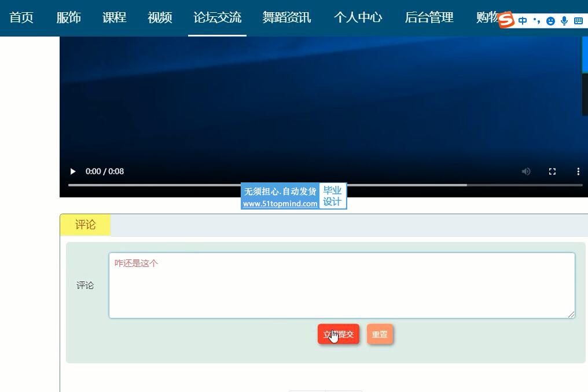Image resolution: width=588 pixels, height=392 pixels.
Task: Mute the video volume icon
Action: (526, 171)
